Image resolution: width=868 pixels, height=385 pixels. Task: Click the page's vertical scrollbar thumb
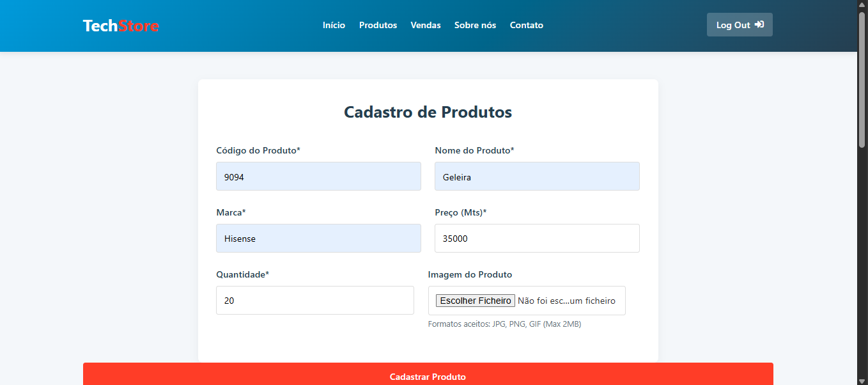862,77
